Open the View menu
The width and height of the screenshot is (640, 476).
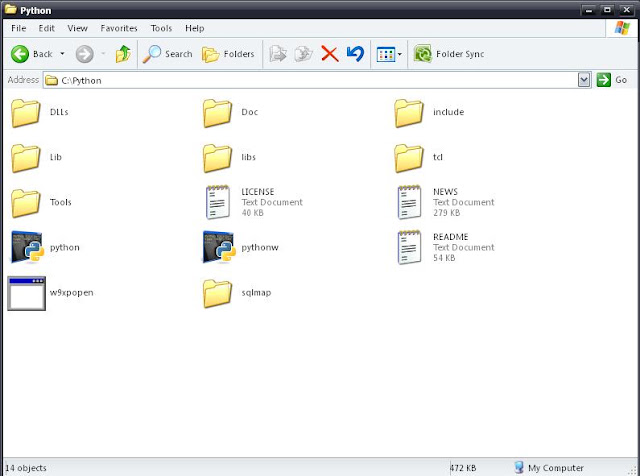pos(78,28)
